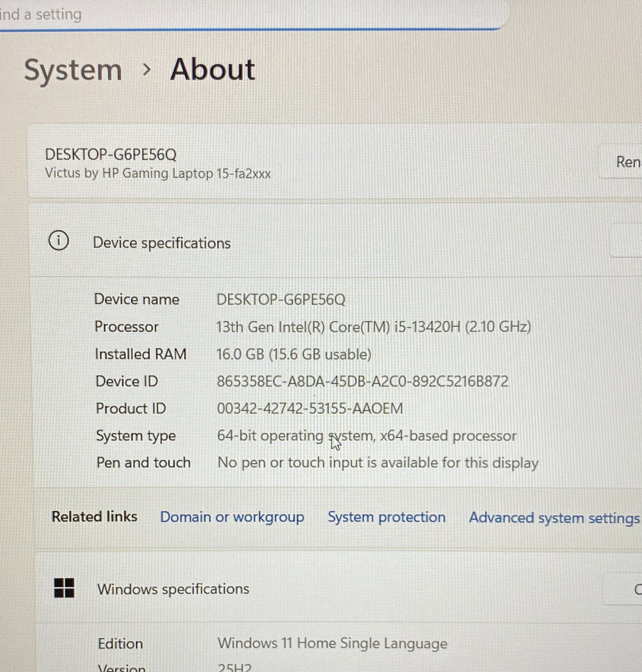The width and height of the screenshot is (642, 672).
Task: Click the breadcrumb chevron between System and About
Action: [x=146, y=70]
